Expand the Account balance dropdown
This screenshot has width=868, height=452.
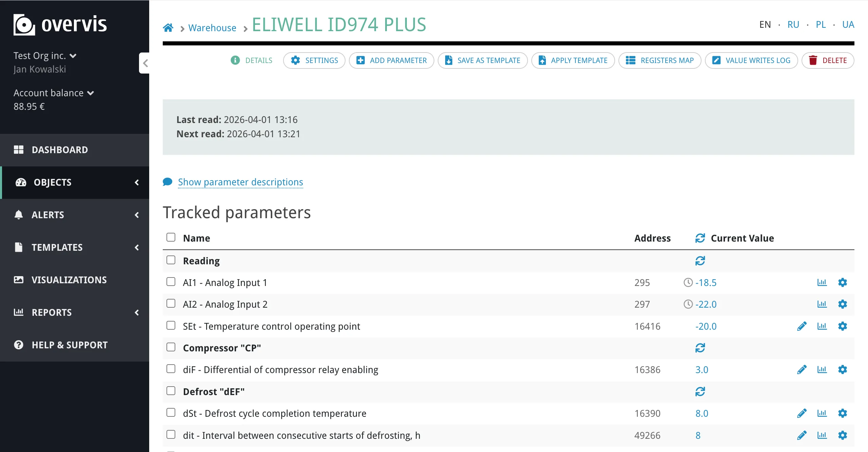(x=54, y=93)
